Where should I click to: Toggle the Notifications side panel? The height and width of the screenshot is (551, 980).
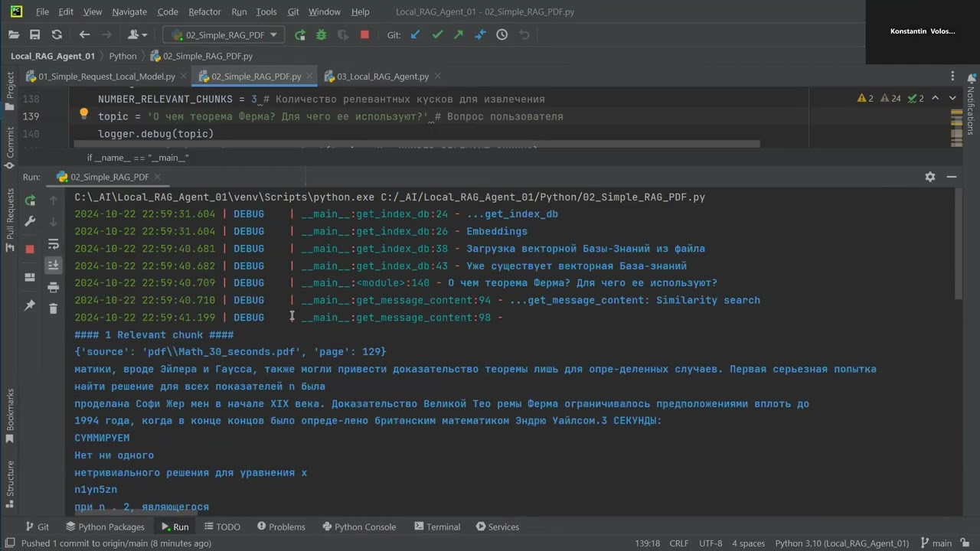pyautogui.click(x=971, y=104)
